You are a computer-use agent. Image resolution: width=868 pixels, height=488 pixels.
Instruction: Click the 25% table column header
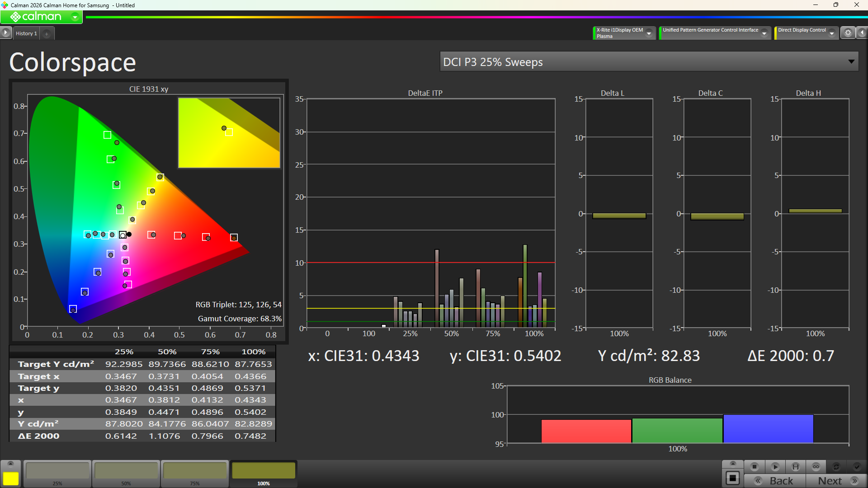[124, 352]
